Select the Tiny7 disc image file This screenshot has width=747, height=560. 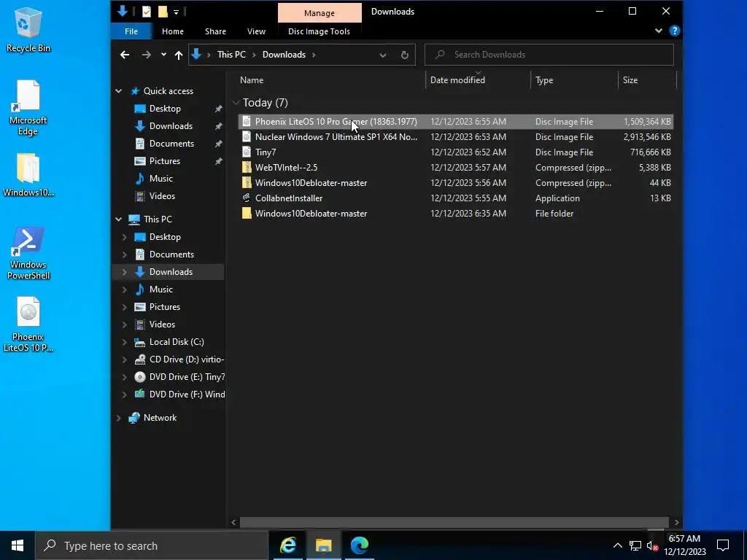(x=455, y=152)
